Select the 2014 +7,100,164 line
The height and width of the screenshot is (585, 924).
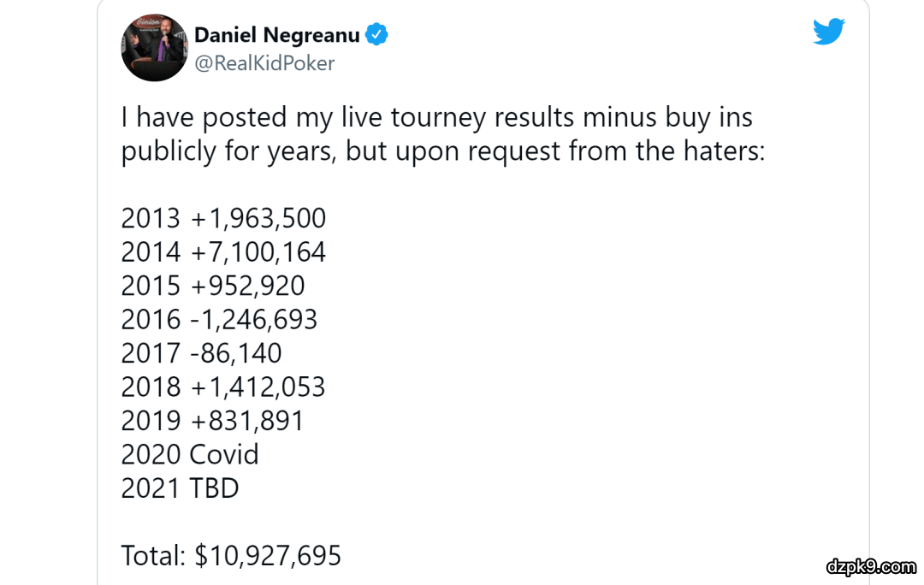223,252
